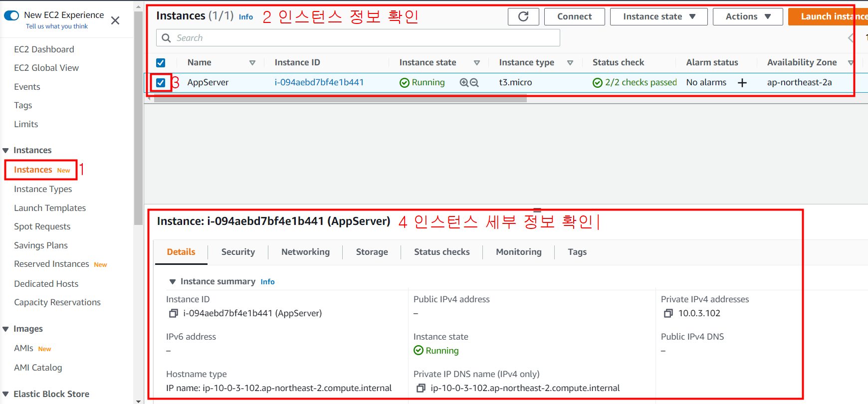Toggle the New EC2 Experience switch

point(11,15)
